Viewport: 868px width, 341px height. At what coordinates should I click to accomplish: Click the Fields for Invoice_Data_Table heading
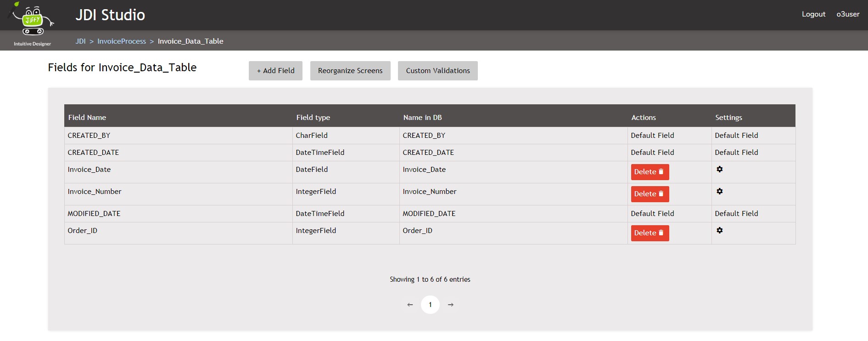pos(122,68)
